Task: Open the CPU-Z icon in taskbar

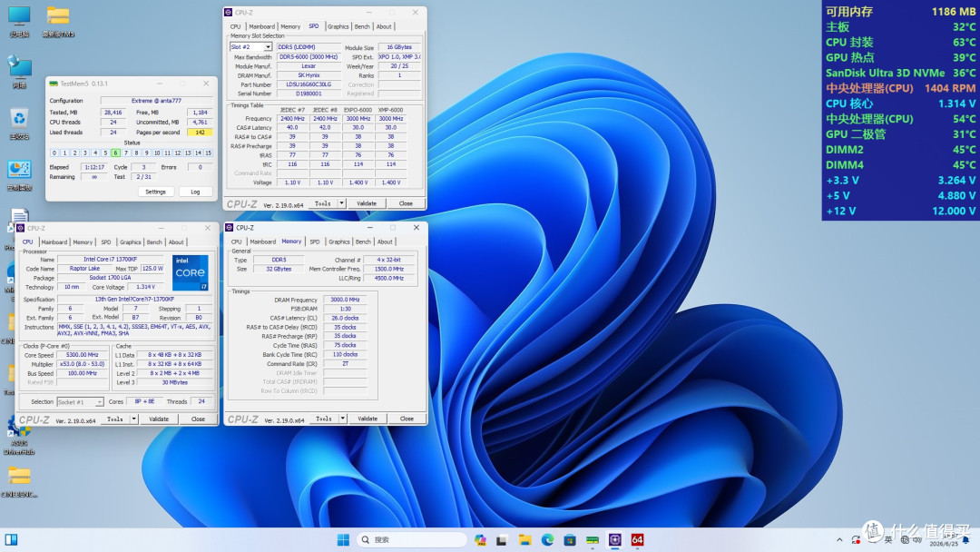Action: click(x=615, y=539)
